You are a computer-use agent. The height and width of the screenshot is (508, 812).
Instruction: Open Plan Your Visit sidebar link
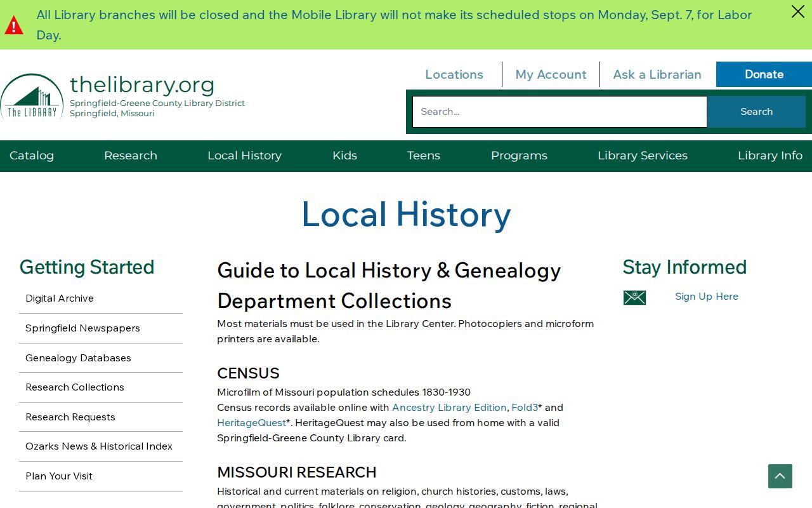point(101,476)
